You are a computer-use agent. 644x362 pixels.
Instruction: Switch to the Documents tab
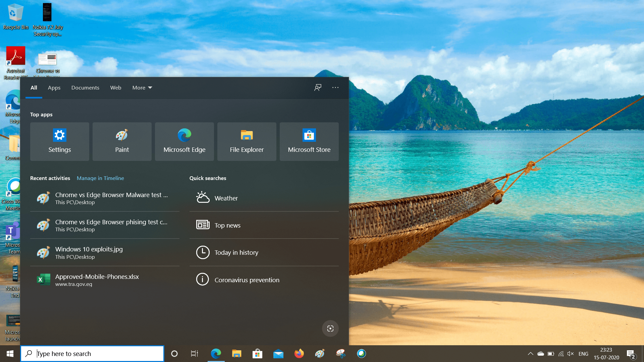point(85,87)
